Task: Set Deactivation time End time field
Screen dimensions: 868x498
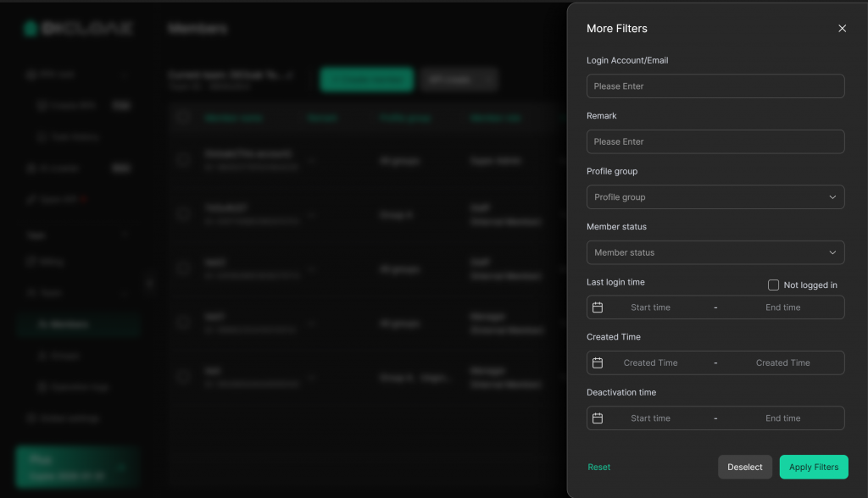Action: point(782,418)
